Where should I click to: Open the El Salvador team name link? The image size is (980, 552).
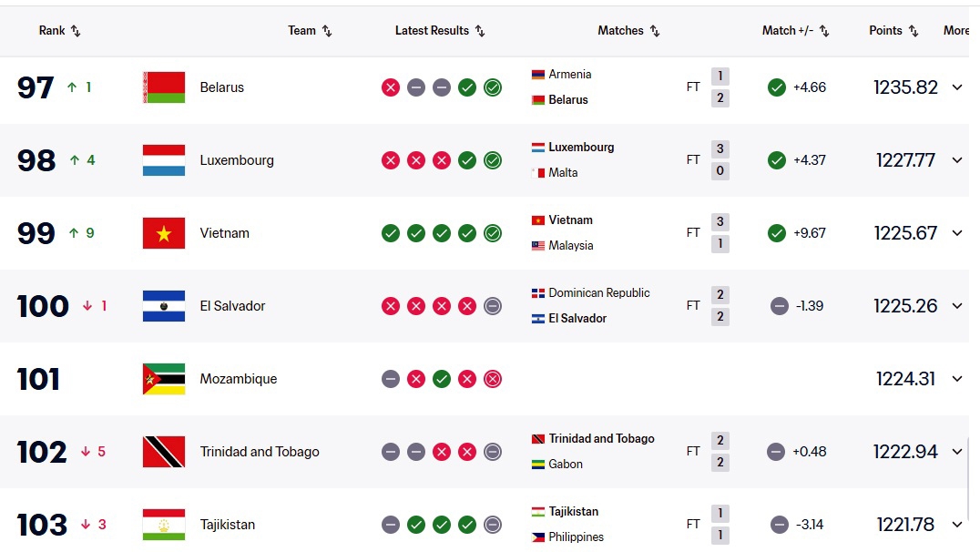click(x=232, y=306)
